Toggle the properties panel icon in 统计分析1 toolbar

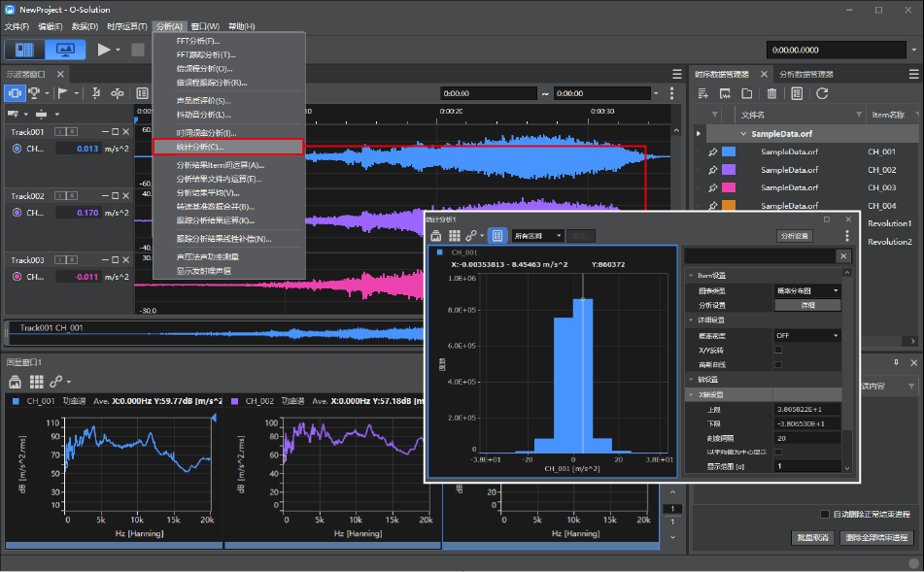click(497, 236)
